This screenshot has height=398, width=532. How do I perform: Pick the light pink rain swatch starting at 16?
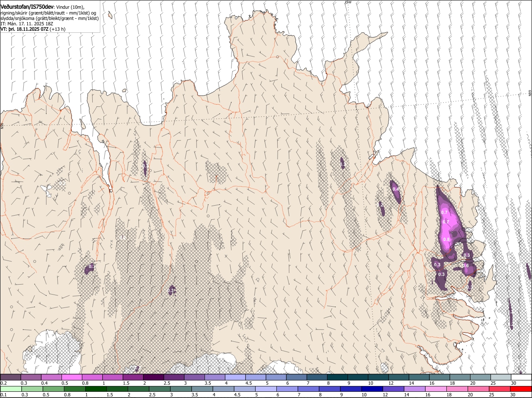point(436,389)
